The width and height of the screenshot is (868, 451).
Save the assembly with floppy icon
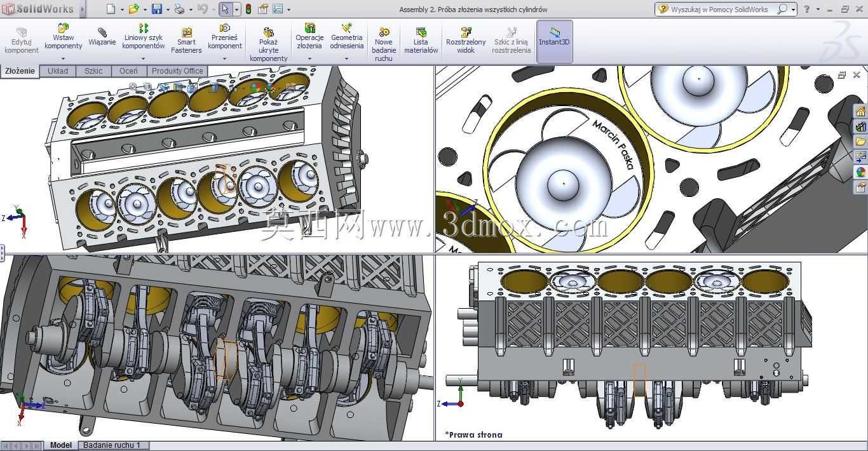(x=157, y=9)
